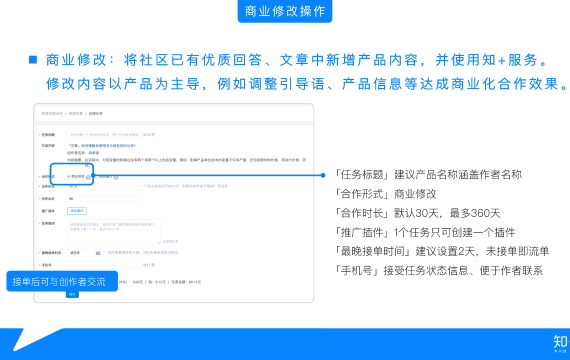Viewport: 570px width, 360px height.
Task: Focus the 任务描述 text area
Action: click(x=114, y=231)
